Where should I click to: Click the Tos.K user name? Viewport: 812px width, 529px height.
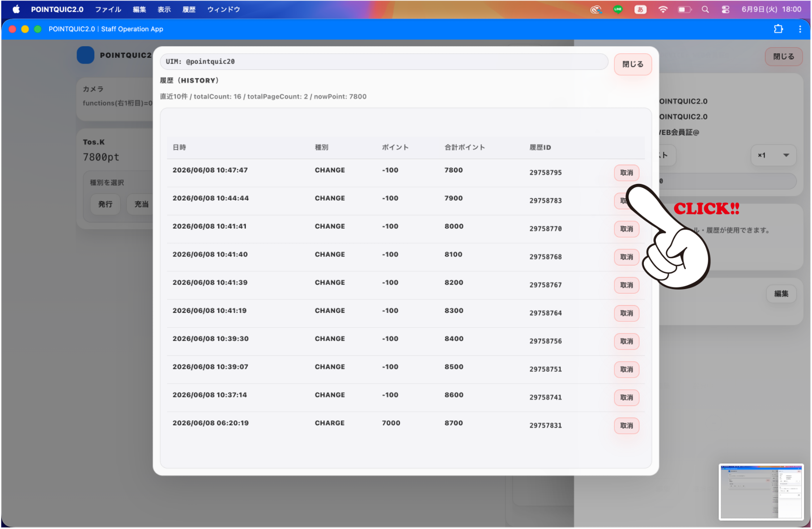point(94,142)
